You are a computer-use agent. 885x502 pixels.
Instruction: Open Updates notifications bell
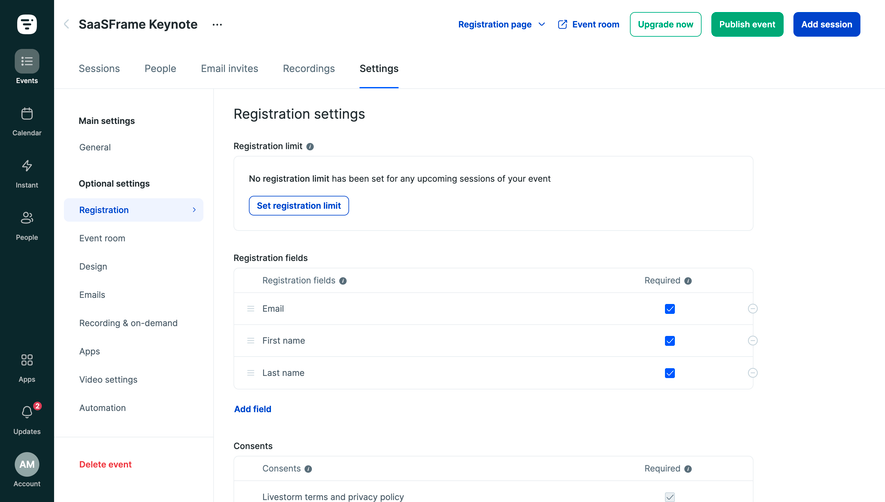coord(27,420)
